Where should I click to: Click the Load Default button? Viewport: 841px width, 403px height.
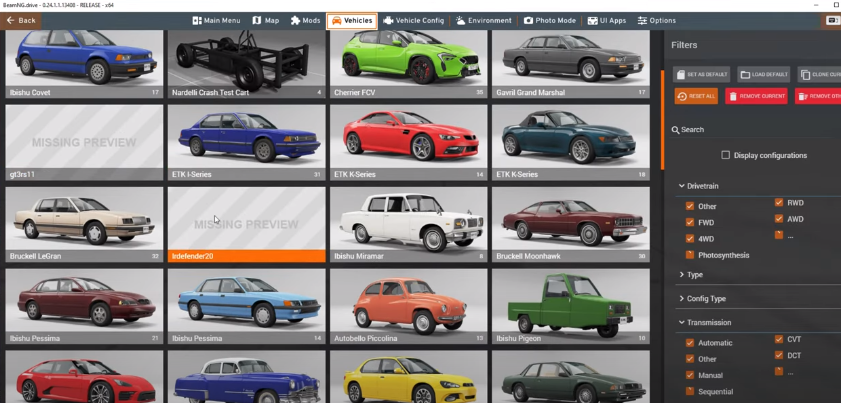point(764,74)
